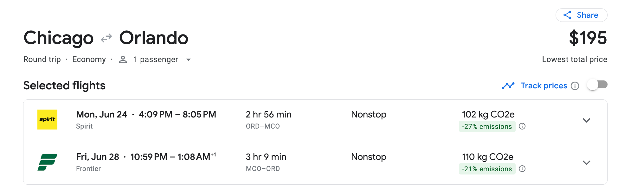Select the Mon, Jun 24 flight time text
Screen dimensions: 644x190
click(146, 114)
